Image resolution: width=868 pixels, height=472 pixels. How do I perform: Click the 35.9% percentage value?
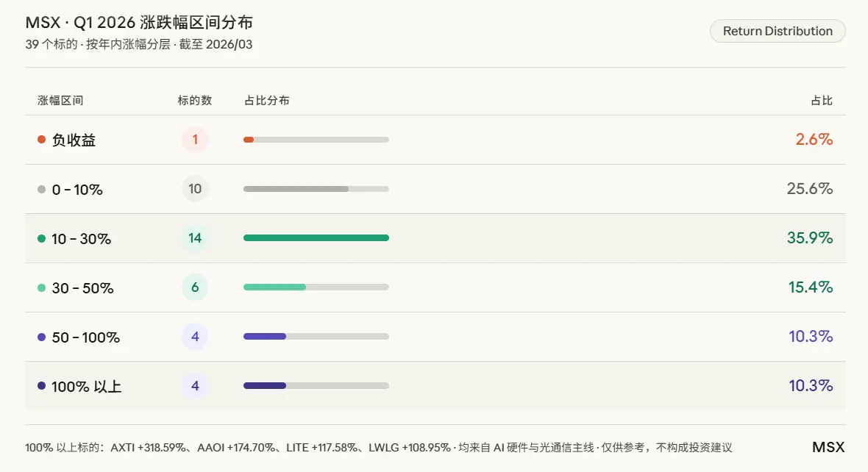click(x=809, y=238)
